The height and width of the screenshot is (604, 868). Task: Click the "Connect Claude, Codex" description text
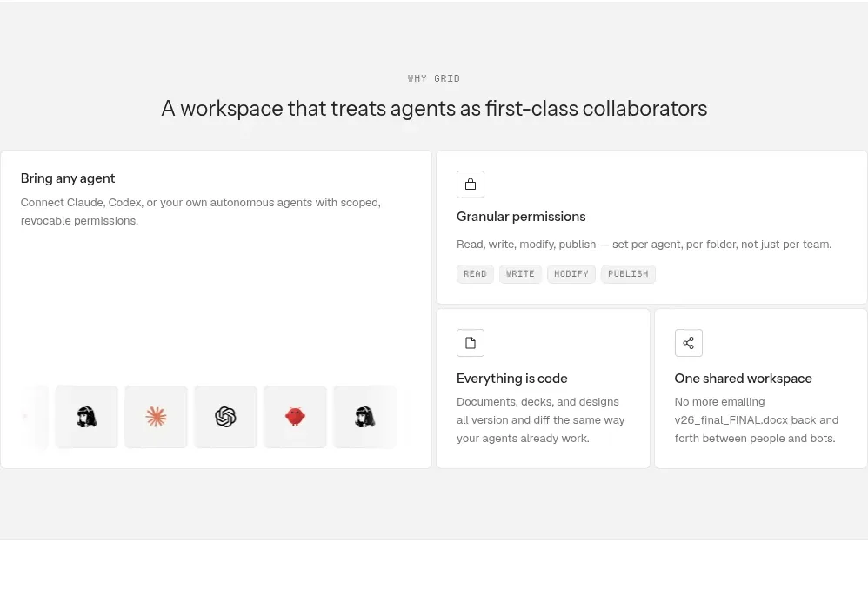200,211
